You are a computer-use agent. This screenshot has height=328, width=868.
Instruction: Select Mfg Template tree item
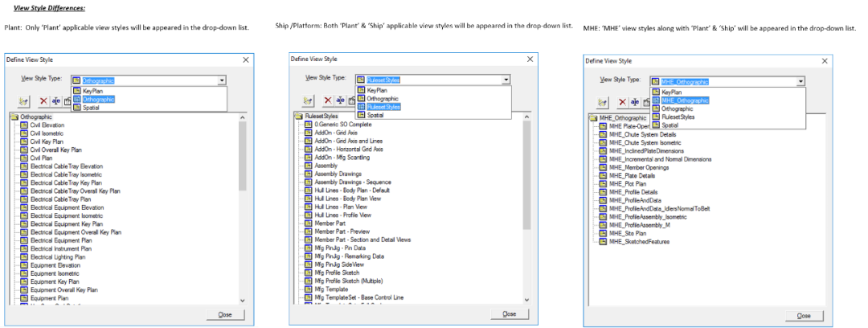[331, 289]
